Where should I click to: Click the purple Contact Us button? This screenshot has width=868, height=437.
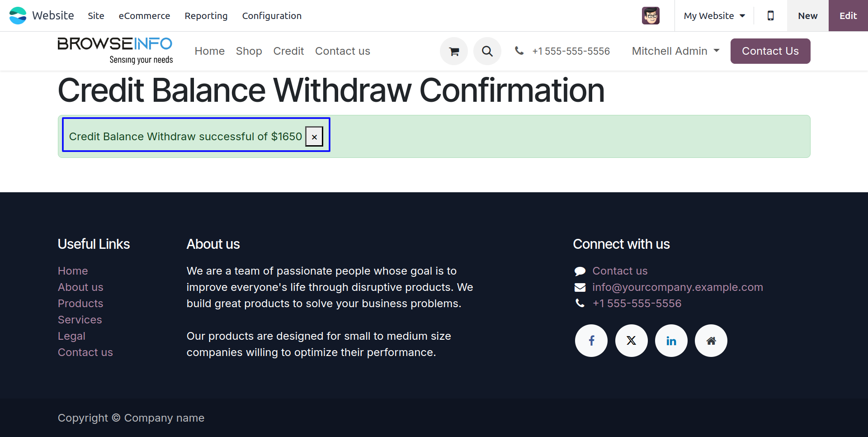pyautogui.click(x=770, y=51)
